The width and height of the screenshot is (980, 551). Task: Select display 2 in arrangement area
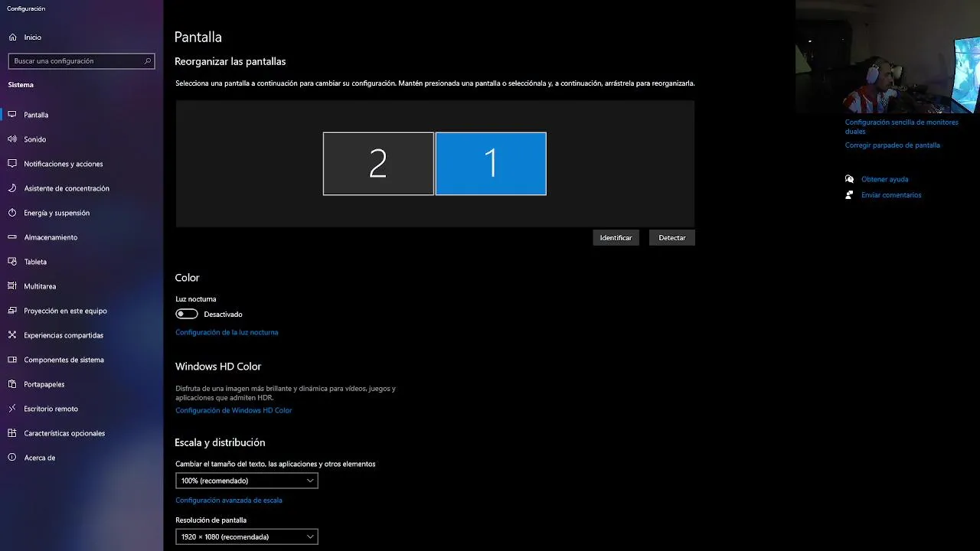point(378,164)
